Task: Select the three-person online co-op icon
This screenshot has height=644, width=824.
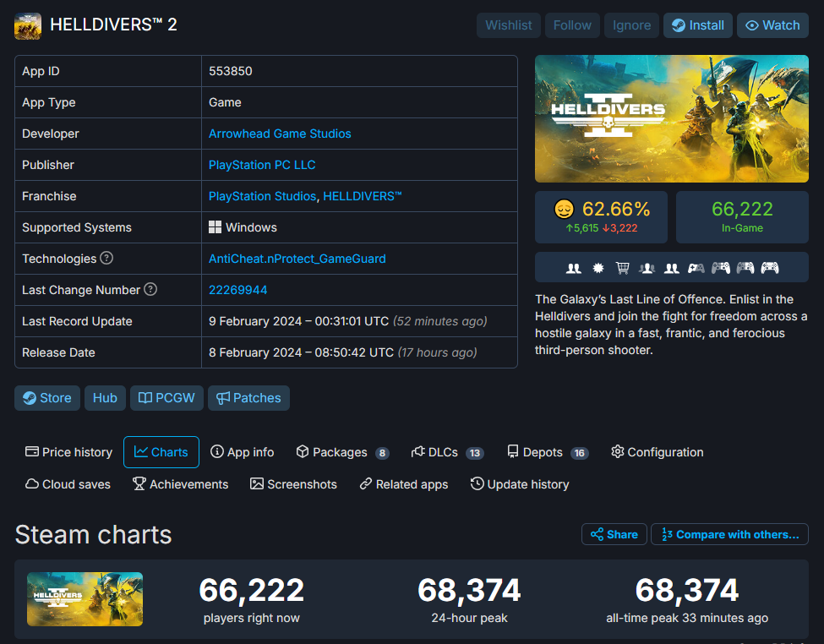Action: point(647,268)
